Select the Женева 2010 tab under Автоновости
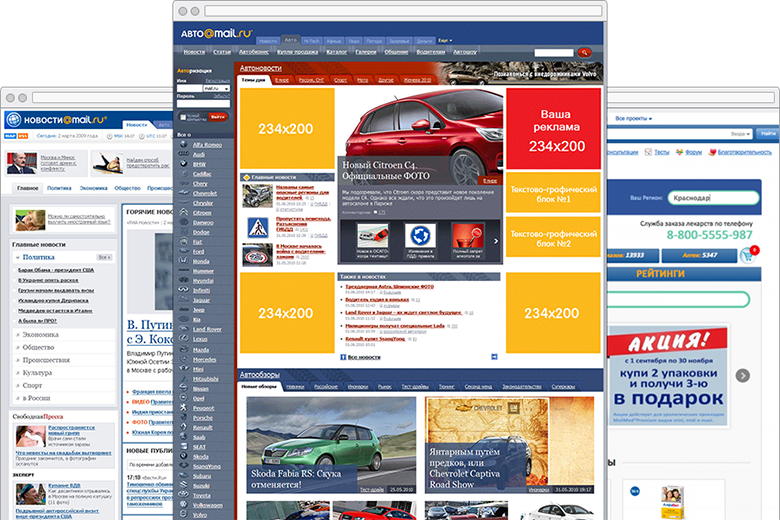Screen dimensions: 780x520 417,80
